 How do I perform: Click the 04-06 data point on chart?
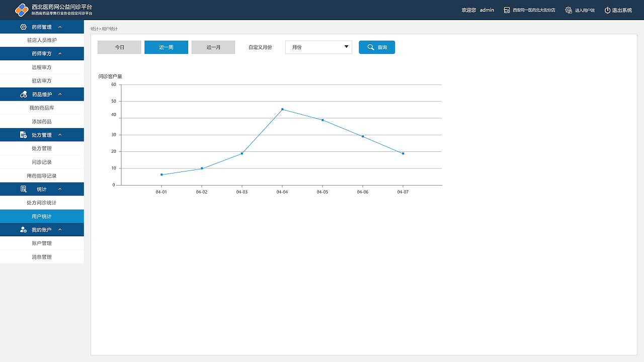pos(363,136)
